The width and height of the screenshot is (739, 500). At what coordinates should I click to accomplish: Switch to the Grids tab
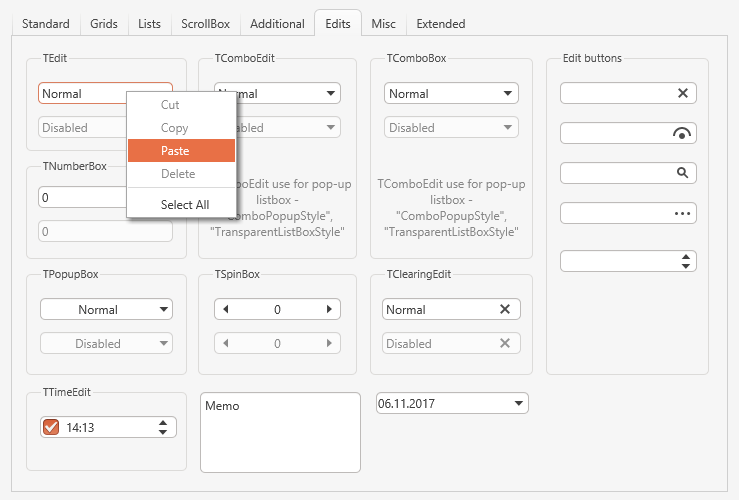coord(104,24)
